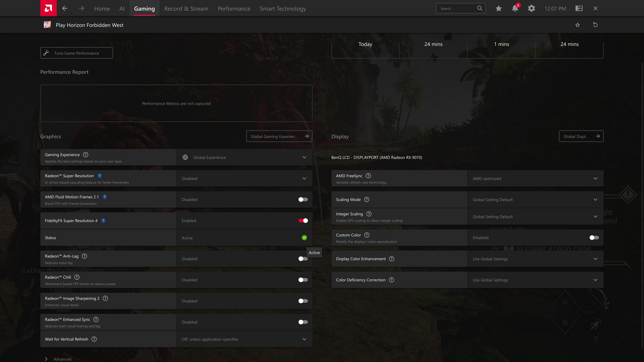
Task: Click magnifier icon in search box
Action: pos(479,8)
